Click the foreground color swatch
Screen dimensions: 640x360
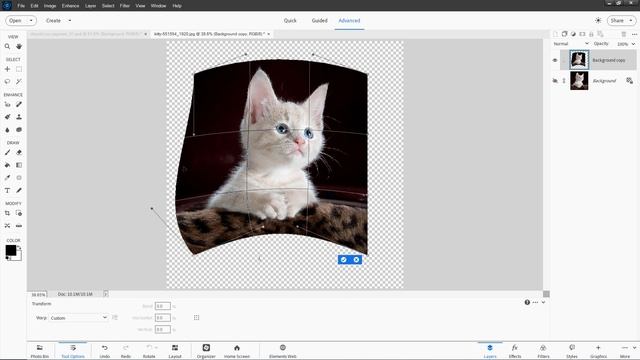[x=11, y=250]
